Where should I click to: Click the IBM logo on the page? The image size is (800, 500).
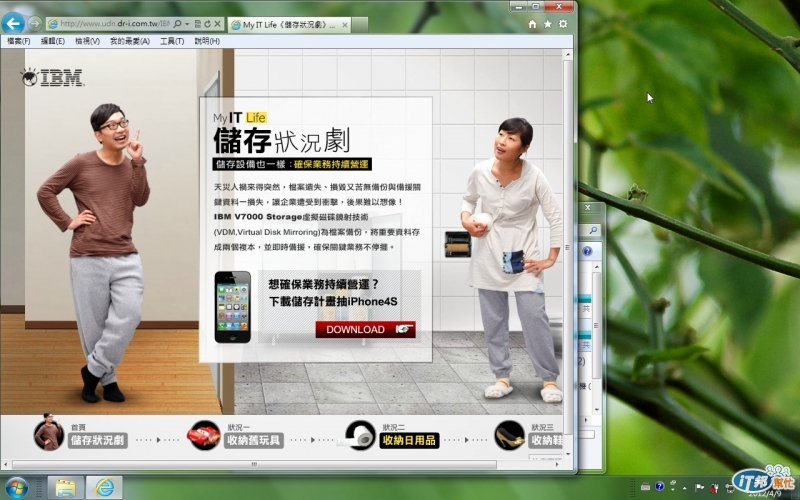tap(53, 78)
